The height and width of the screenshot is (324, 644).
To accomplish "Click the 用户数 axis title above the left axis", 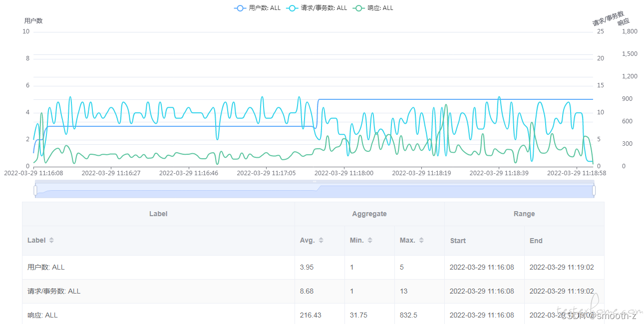I will [x=33, y=21].
